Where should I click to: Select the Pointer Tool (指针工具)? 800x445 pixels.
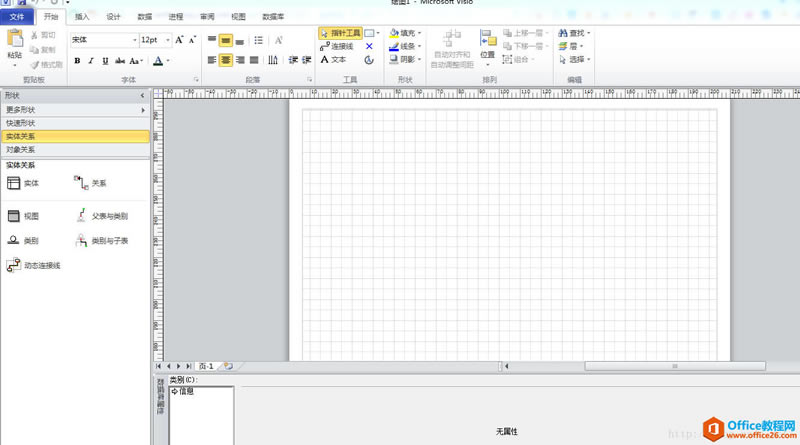click(340, 33)
